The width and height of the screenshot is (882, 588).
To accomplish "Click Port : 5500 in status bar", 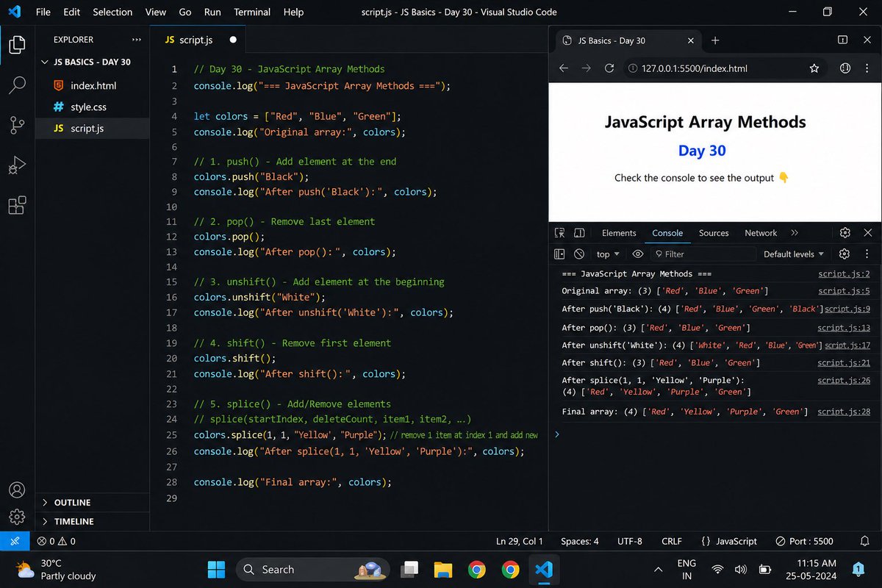I will 804,541.
